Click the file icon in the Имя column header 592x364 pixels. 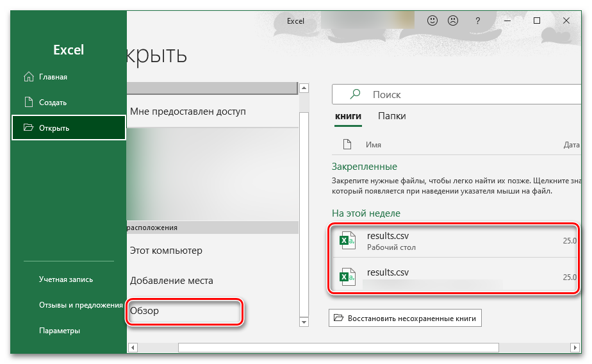click(347, 144)
